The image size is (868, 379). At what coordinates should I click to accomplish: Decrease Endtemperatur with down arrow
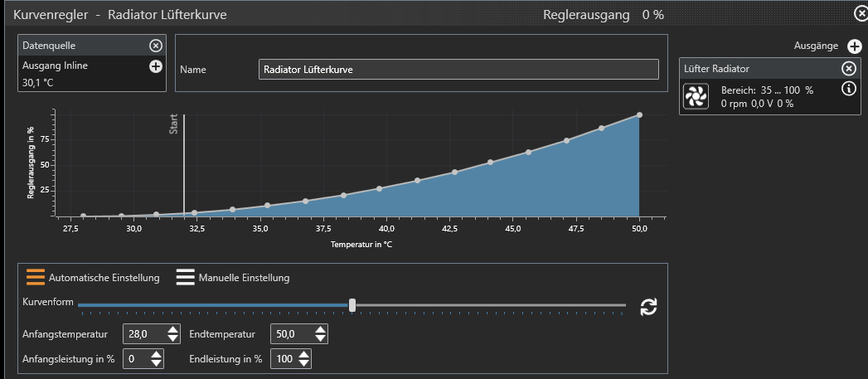320,338
